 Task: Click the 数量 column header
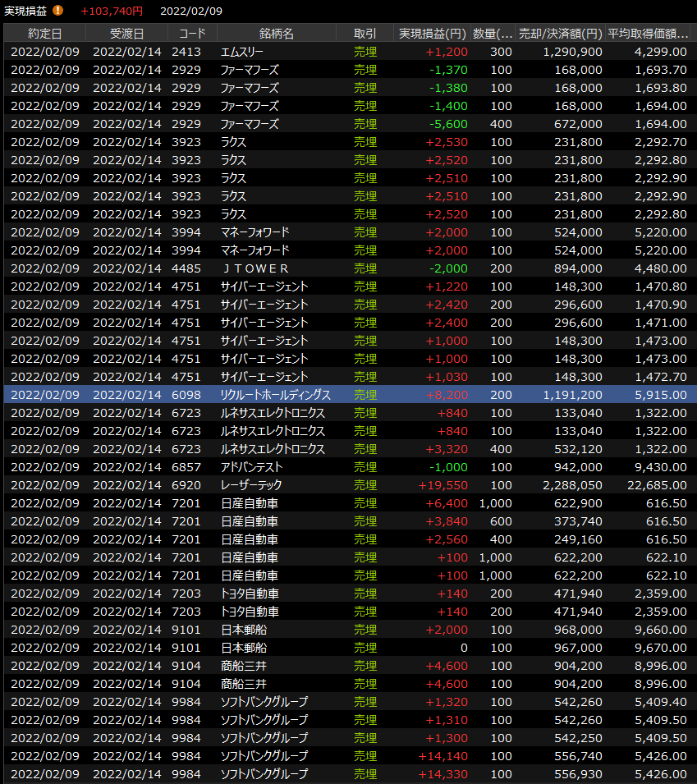tap(493, 34)
